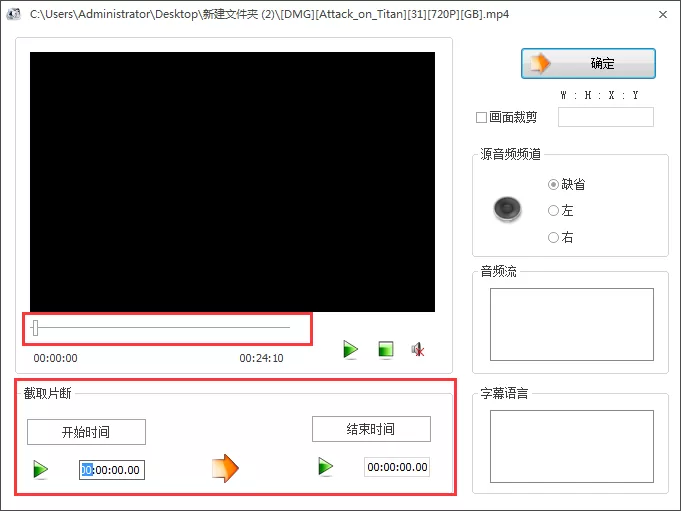Click the end time input field
Viewport: 681px width, 511px height.
click(x=397, y=467)
